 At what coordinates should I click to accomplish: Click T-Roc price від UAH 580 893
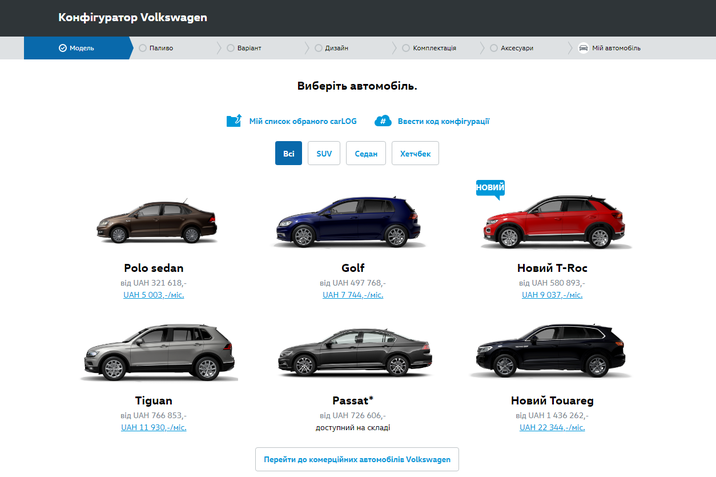552,283
